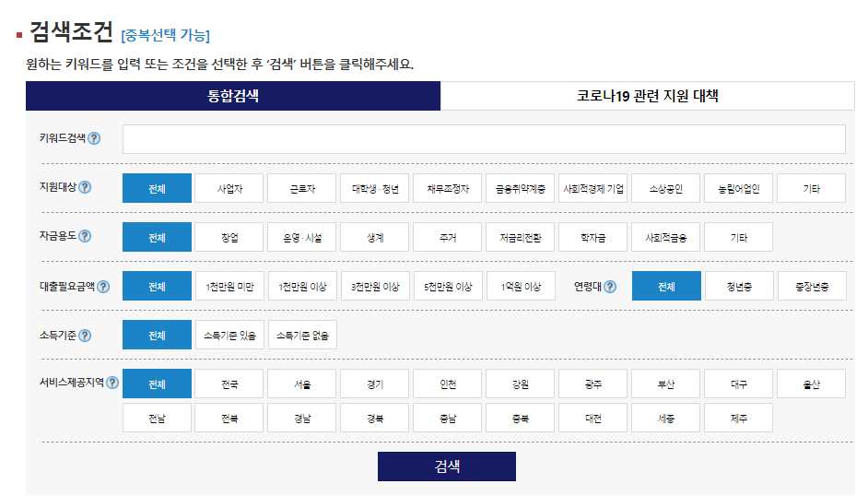Select 전체 in the 소득기준 row
The width and height of the screenshot is (868, 496).
[x=158, y=335]
